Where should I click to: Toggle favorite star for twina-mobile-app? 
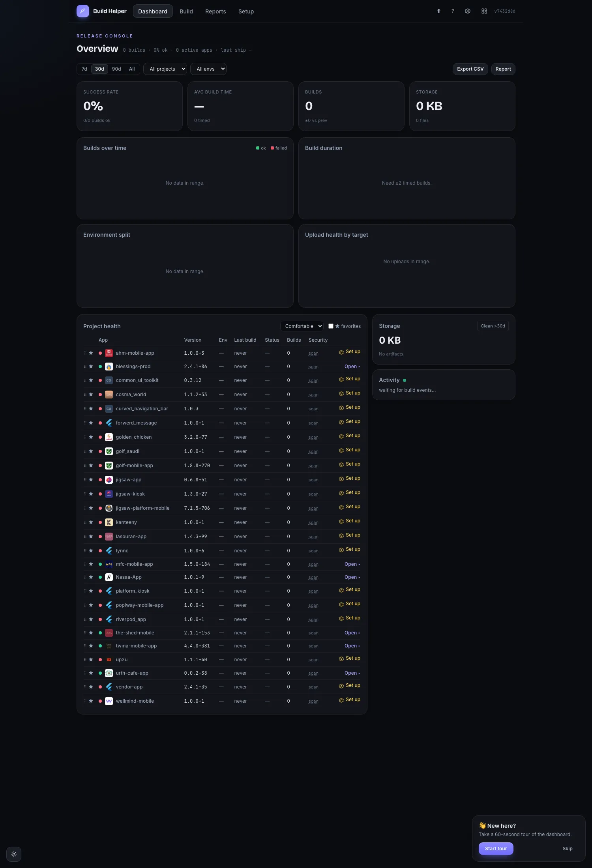(91, 646)
